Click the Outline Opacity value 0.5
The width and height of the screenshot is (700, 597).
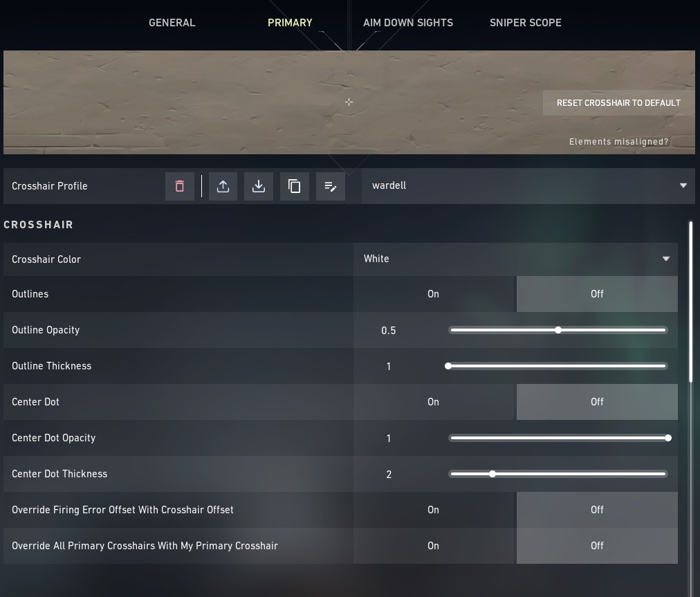(x=389, y=331)
